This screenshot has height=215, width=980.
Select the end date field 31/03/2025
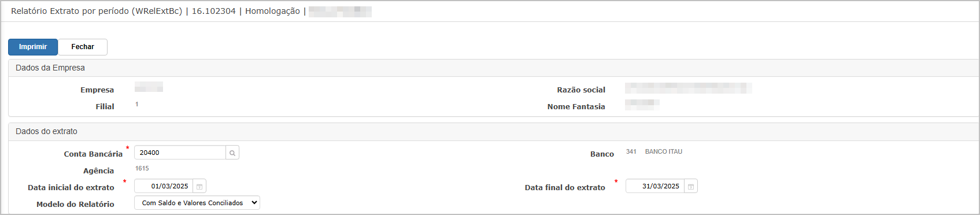[655, 186]
